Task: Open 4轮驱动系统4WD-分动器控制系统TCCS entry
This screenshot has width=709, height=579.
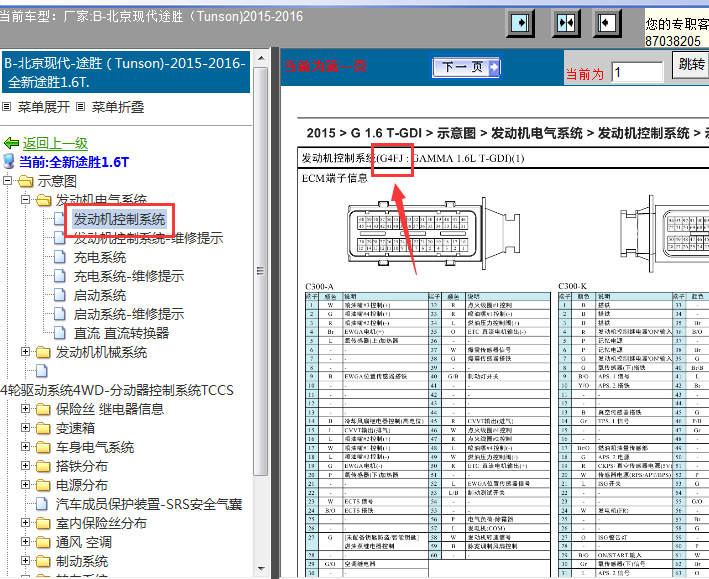Action: coord(117,390)
